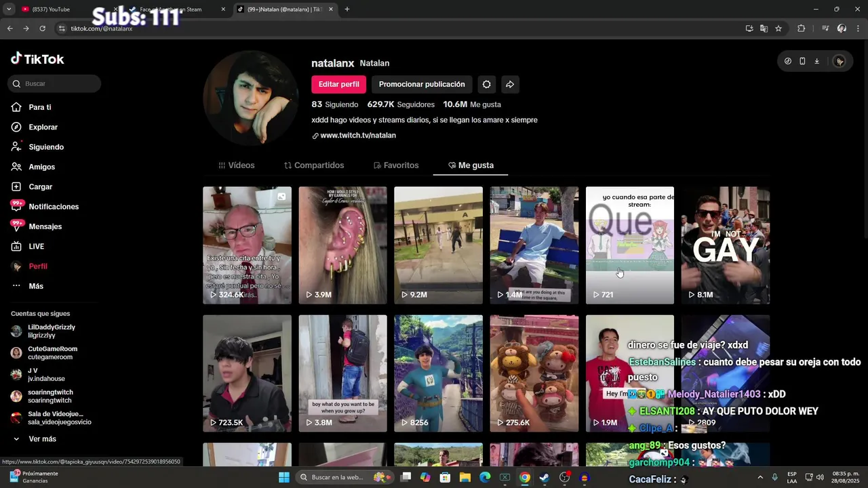
Task: Open the 324.6K views old man video
Action: coord(247,245)
